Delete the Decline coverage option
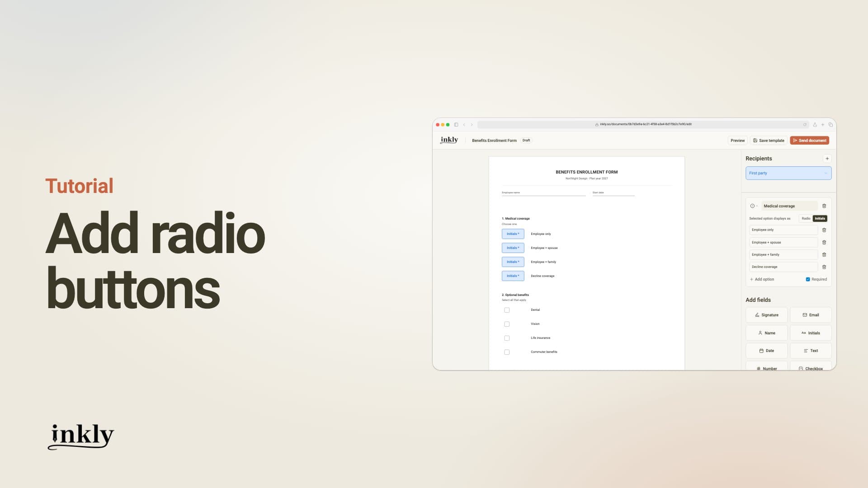868x488 pixels. pos(824,267)
